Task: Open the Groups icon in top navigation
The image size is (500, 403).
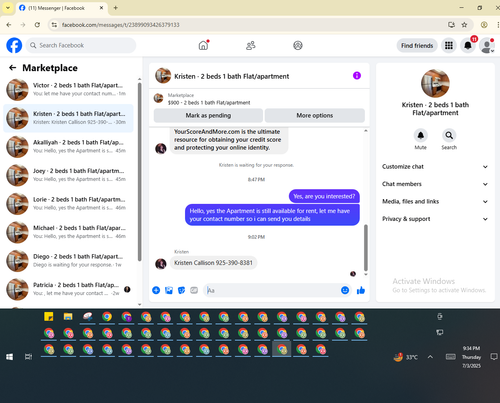Action: click(x=298, y=45)
